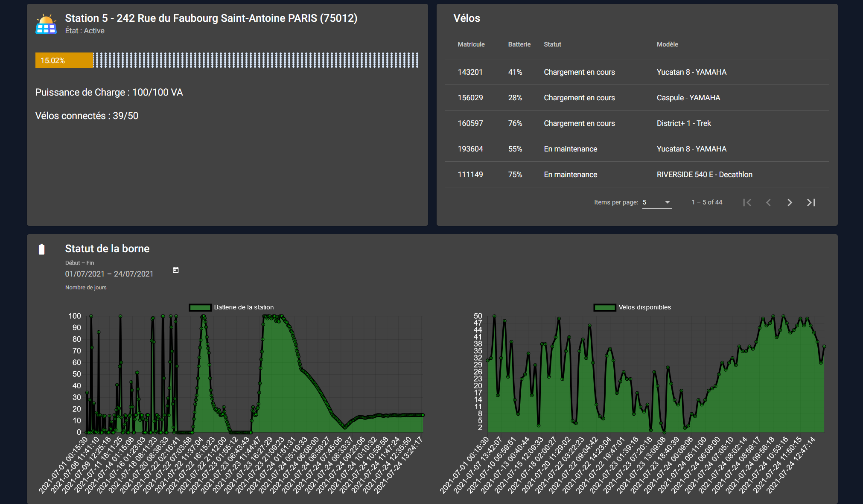Screen dimensions: 863x504
Task: Click the 41% battery cell
Action: click(x=515, y=72)
